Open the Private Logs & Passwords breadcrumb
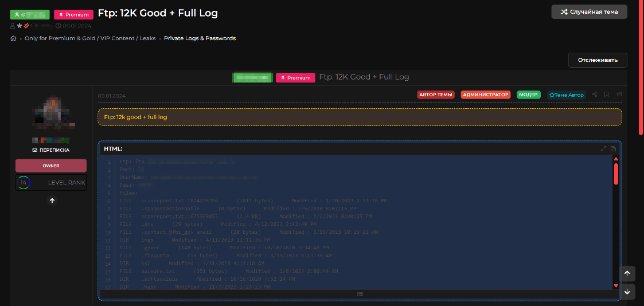Image resolution: width=644 pixels, height=306 pixels. coord(200,38)
